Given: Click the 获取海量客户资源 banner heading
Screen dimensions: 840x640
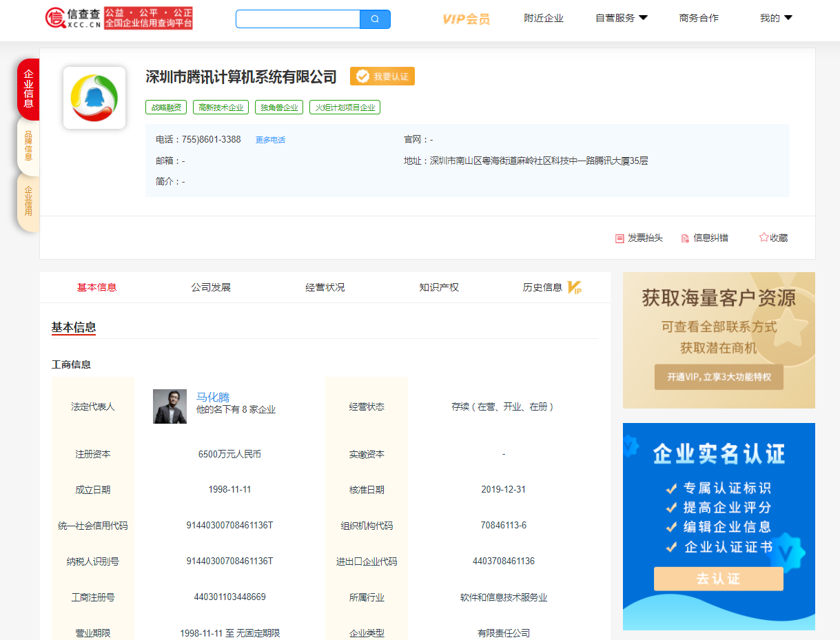Looking at the screenshot, I should pyautogui.click(x=719, y=298).
